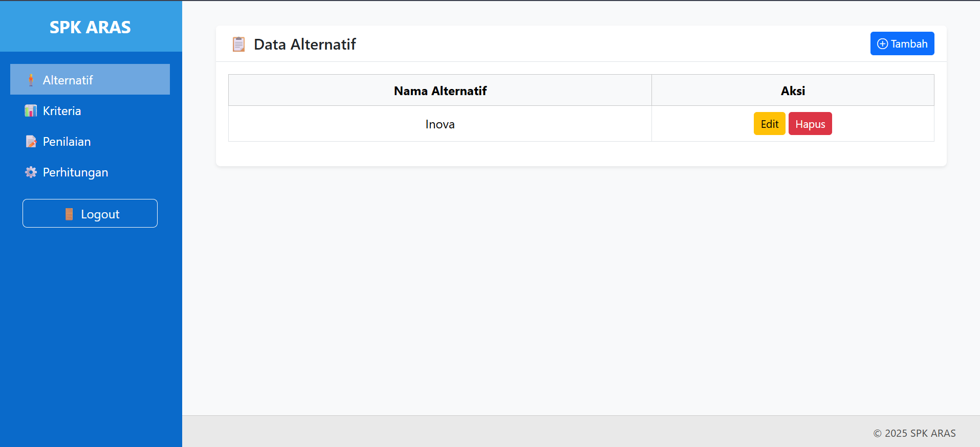Click the plus circle icon in Tambah
980x447 pixels.
882,44
